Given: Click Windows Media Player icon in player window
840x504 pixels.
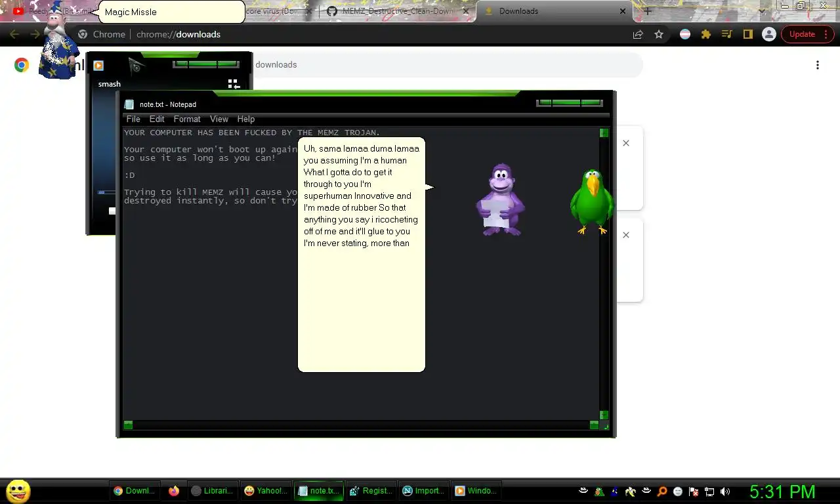Looking at the screenshot, I should point(98,65).
